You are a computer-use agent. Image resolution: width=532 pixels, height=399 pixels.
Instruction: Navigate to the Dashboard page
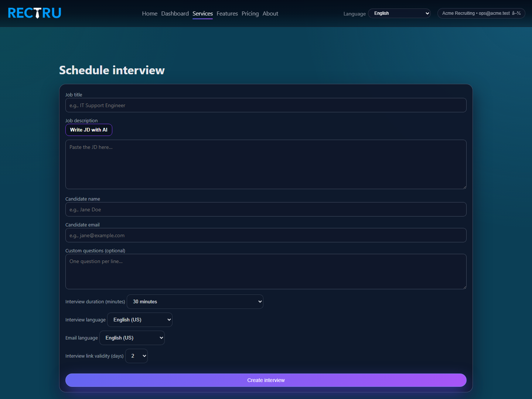[x=175, y=13]
